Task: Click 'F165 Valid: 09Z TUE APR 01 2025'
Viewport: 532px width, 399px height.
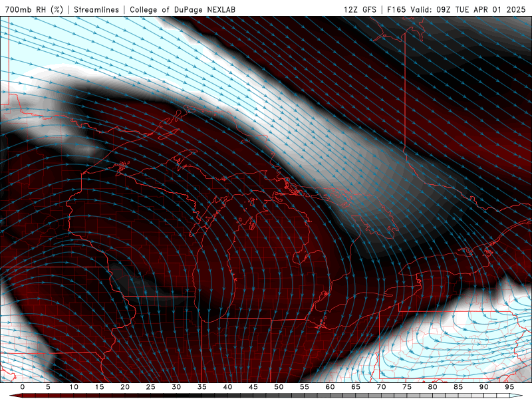Action: 456,9
